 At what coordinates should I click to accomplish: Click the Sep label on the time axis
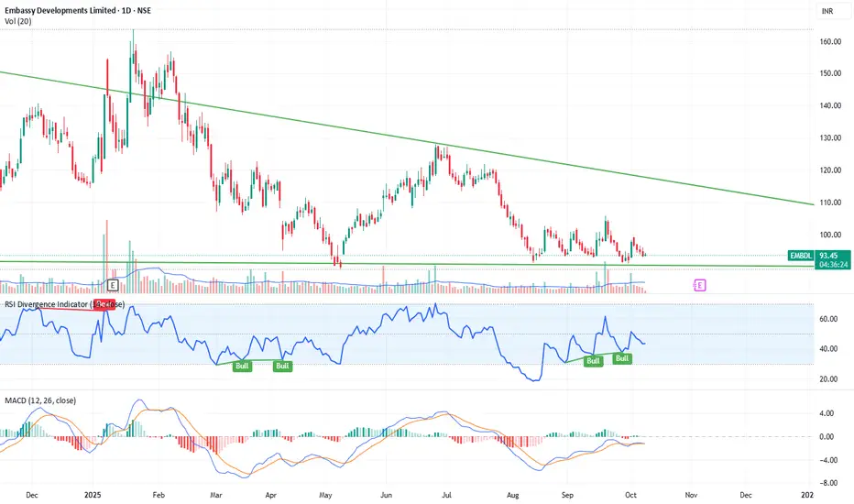pyautogui.click(x=567, y=495)
